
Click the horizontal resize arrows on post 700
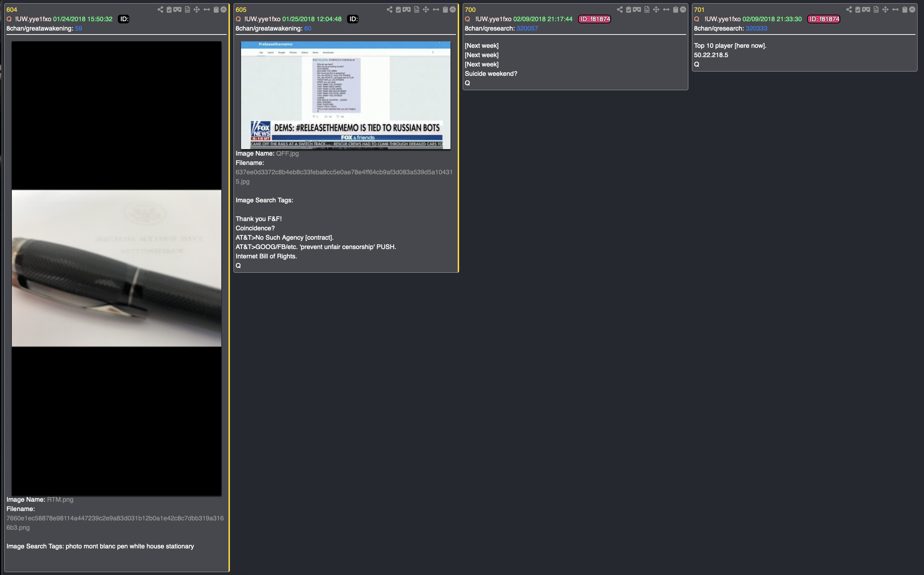click(666, 9)
